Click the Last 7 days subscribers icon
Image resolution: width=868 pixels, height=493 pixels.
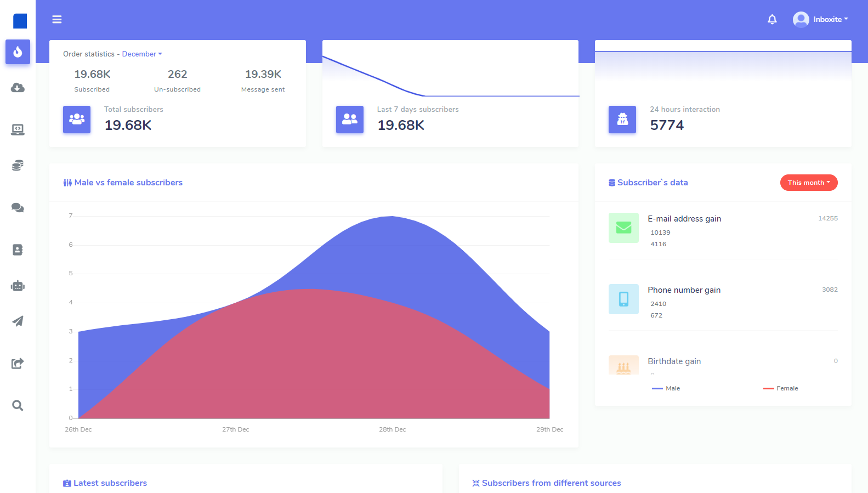point(350,120)
